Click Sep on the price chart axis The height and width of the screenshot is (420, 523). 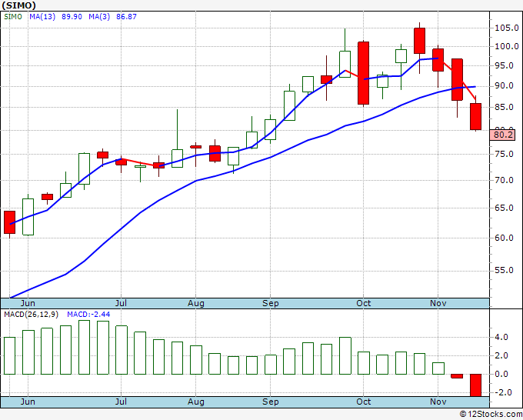[271, 303]
